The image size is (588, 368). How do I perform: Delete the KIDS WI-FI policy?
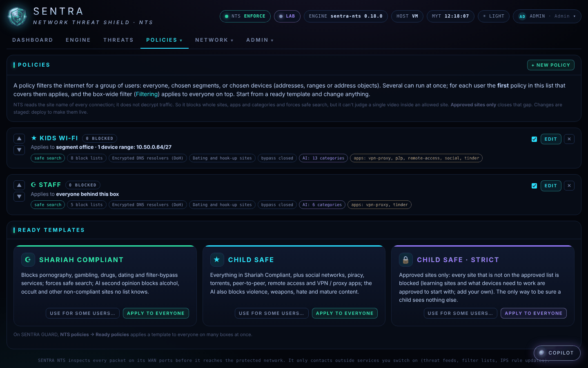tap(569, 139)
